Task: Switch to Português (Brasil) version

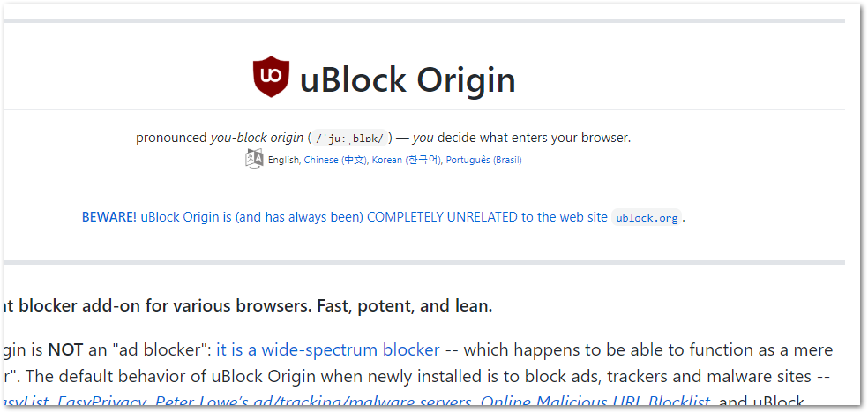Action: pos(483,161)
